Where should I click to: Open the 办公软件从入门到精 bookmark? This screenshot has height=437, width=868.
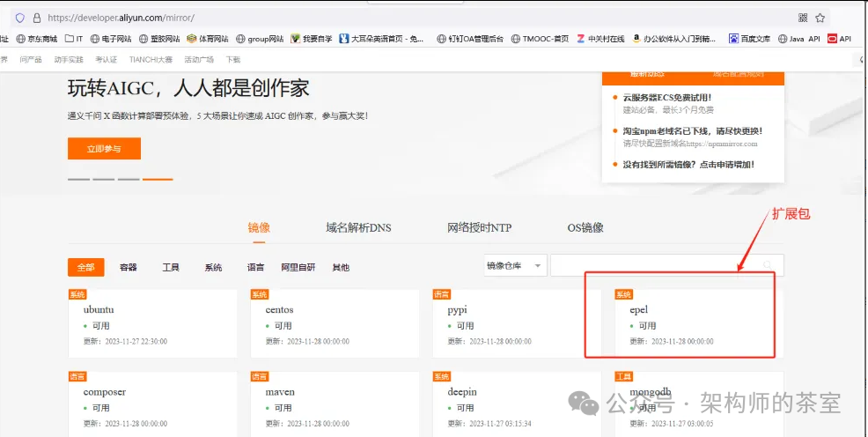674,39
